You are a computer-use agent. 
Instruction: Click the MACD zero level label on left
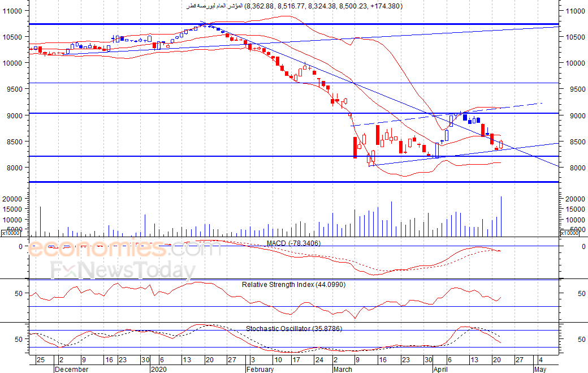20,247
